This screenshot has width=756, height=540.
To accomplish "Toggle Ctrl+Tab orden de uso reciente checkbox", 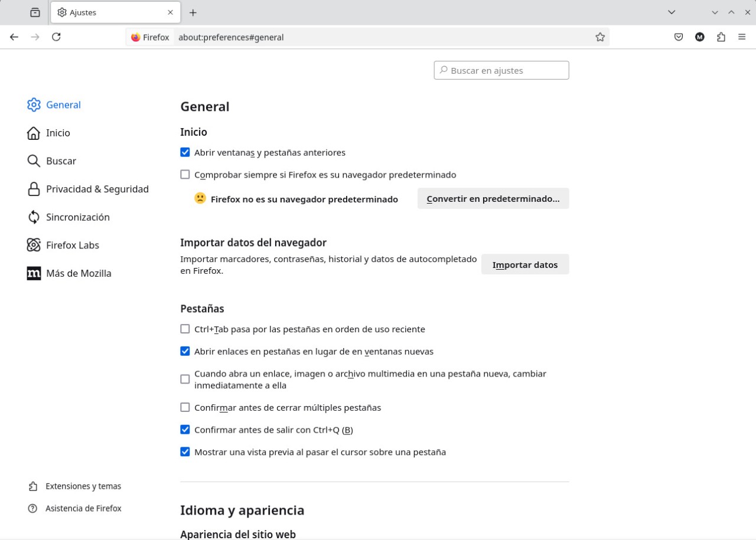I will click(185, 329).
